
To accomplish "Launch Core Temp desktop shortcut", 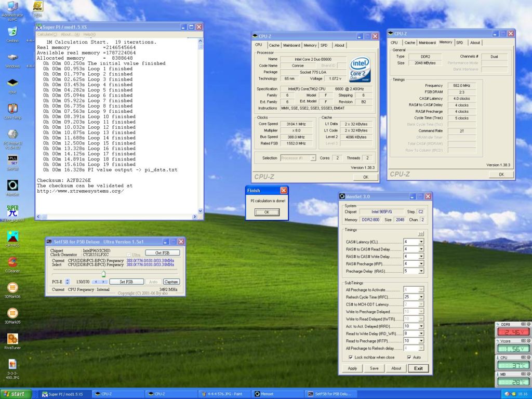I will [12, 112].
